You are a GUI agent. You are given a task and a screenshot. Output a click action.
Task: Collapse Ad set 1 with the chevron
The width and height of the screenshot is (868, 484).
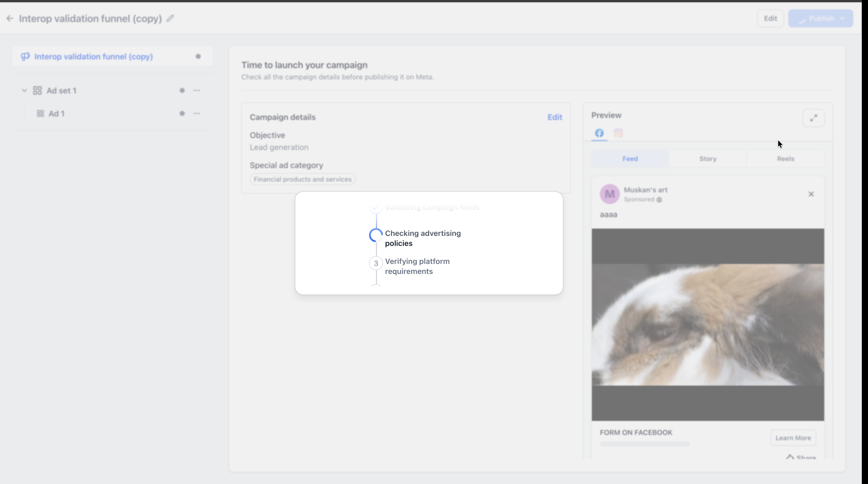click(x=24, y=90)
